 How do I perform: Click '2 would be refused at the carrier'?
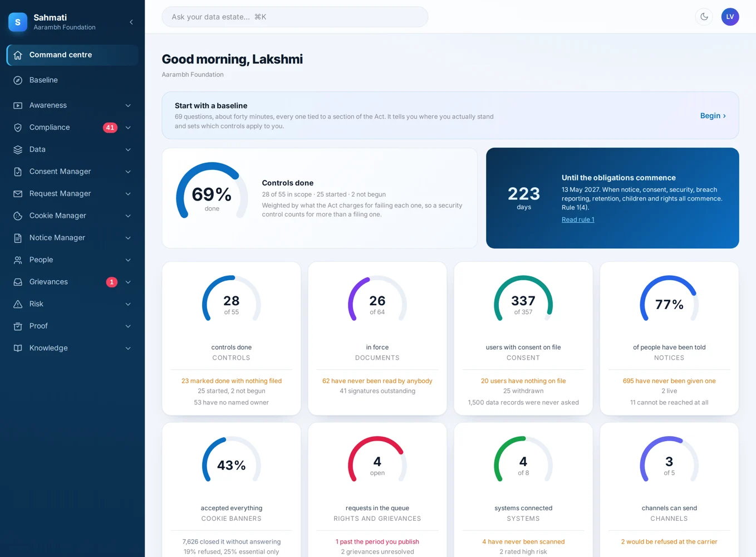[669, 541]
